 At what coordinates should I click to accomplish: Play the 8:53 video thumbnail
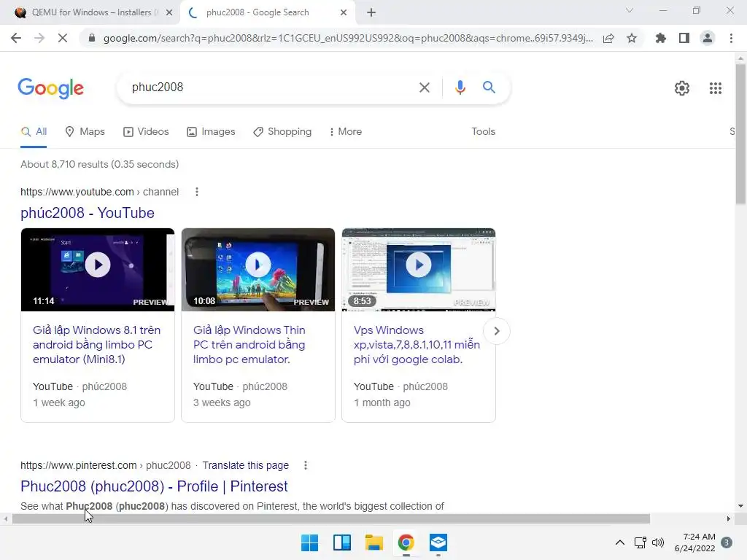[418, 270]
